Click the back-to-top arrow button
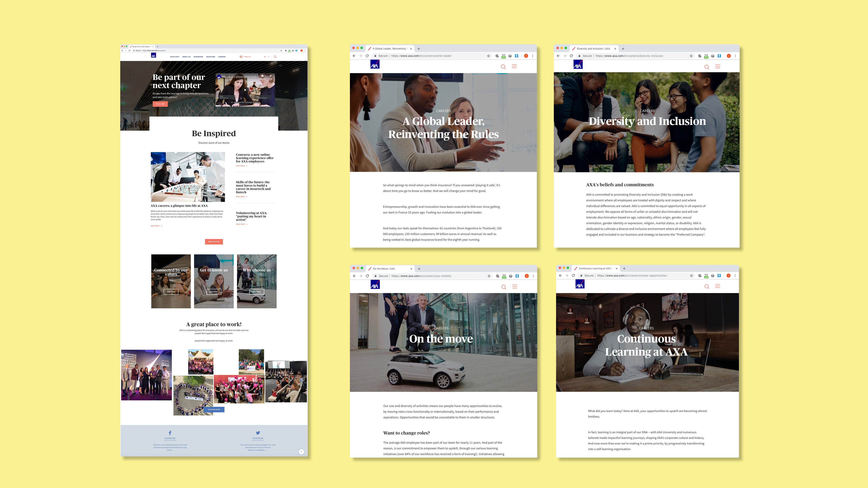The width and height of the screenshot is (868, 488). [301, 452]
